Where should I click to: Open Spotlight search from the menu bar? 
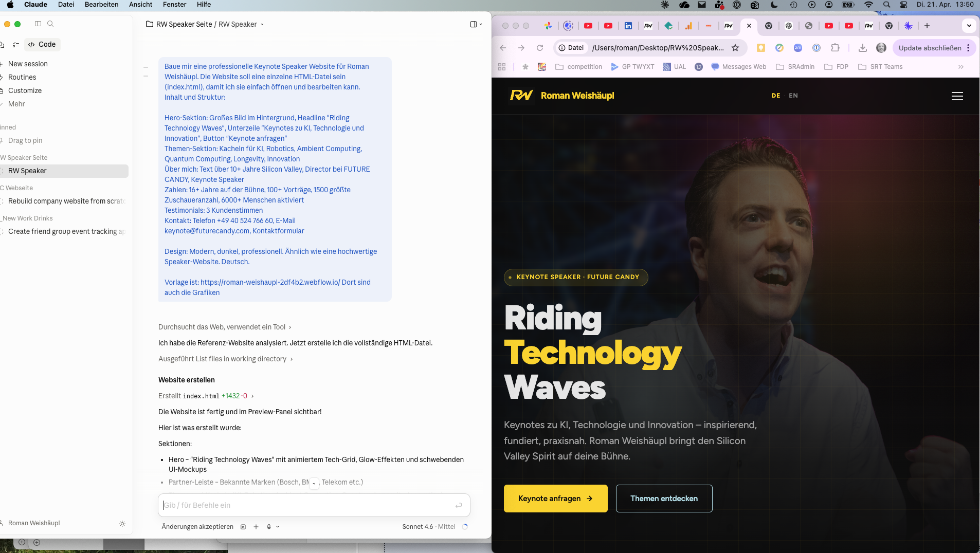[x=887, y=5]
